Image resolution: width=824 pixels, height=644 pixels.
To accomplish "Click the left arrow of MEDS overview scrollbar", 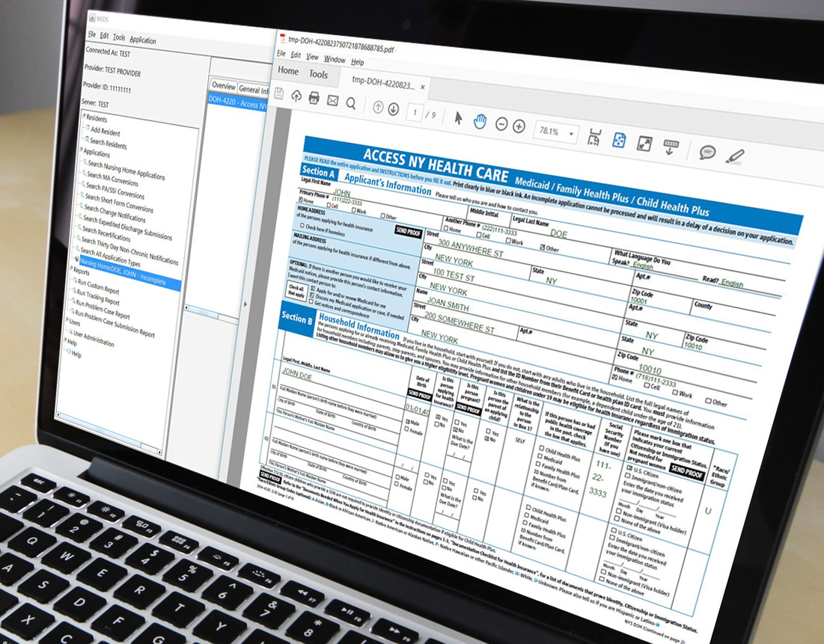I will tap(186, 308).
